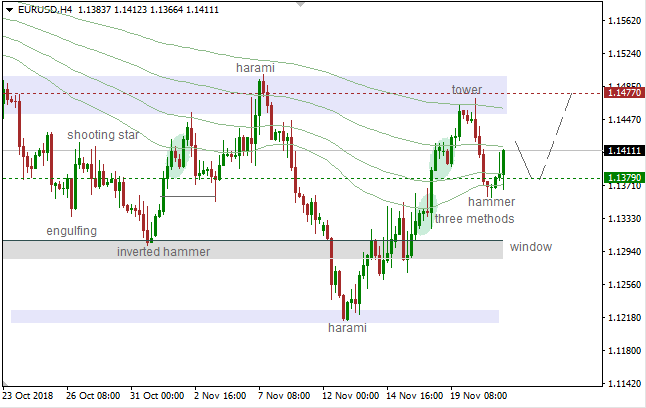Click the "window" label beside gray zone
The height and width of the screenshot is (408, 646).
tap(529, 247)
